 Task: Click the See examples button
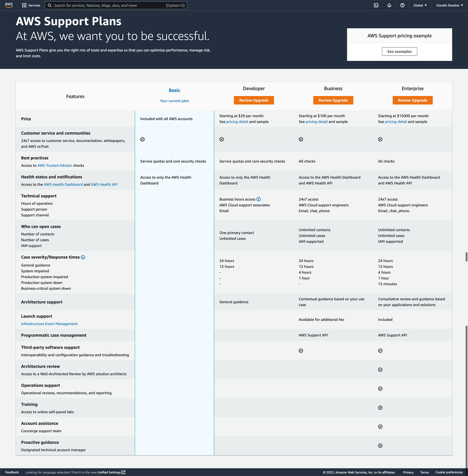click(400, 51)
